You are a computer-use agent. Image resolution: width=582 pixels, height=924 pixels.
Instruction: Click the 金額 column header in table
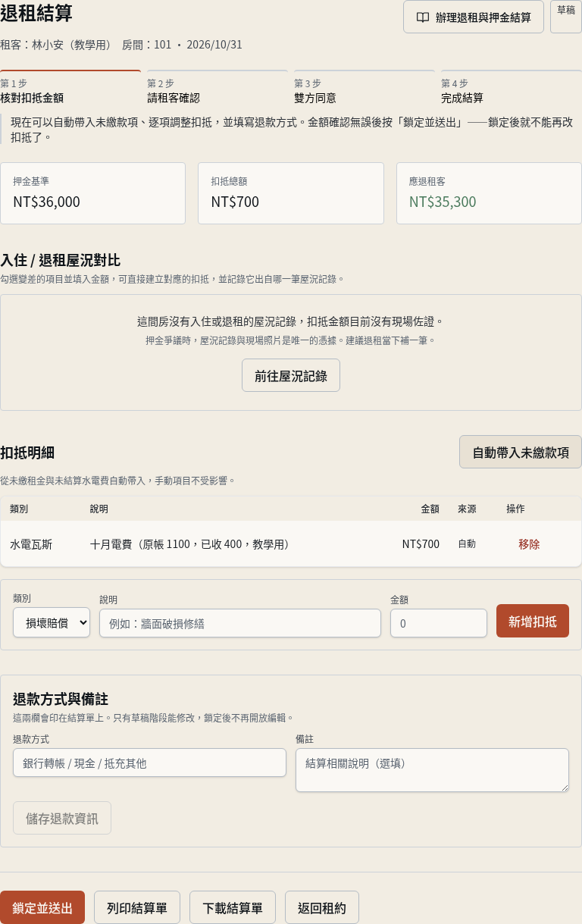[x=430, y=509]
